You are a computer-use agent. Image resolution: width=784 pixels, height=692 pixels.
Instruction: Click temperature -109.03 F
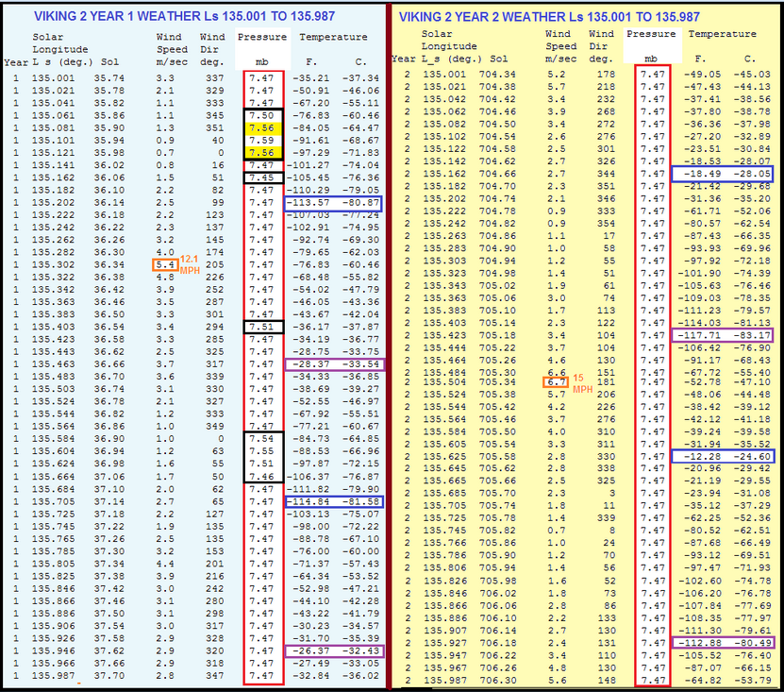(699, 298)
